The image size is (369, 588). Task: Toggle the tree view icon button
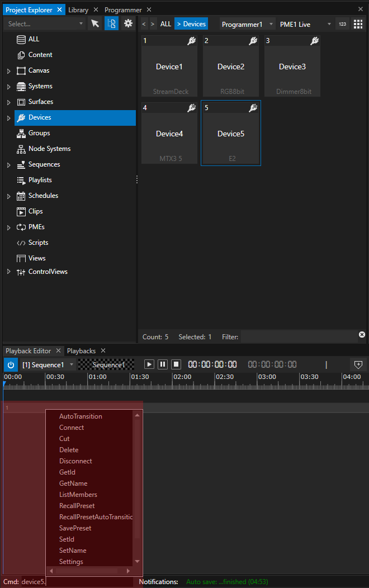[x=111, y=23]
